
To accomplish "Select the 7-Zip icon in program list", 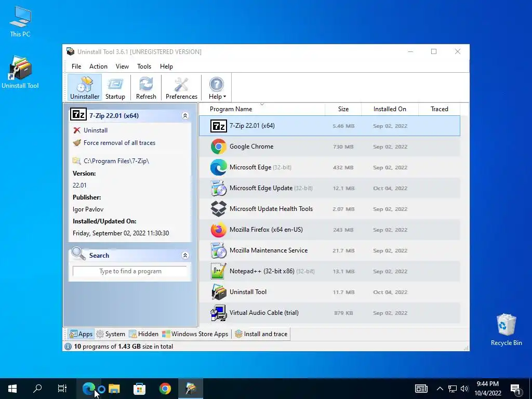I will [x=219, y=126].
